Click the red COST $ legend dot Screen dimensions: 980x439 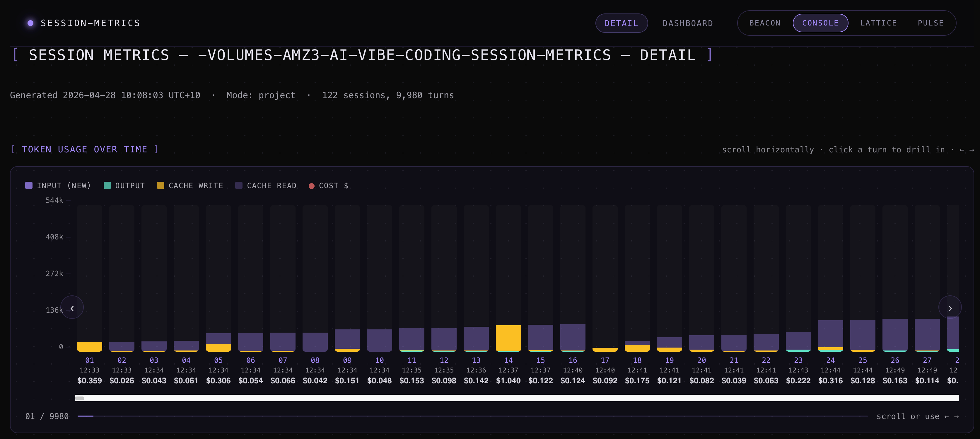click(312, 186)
